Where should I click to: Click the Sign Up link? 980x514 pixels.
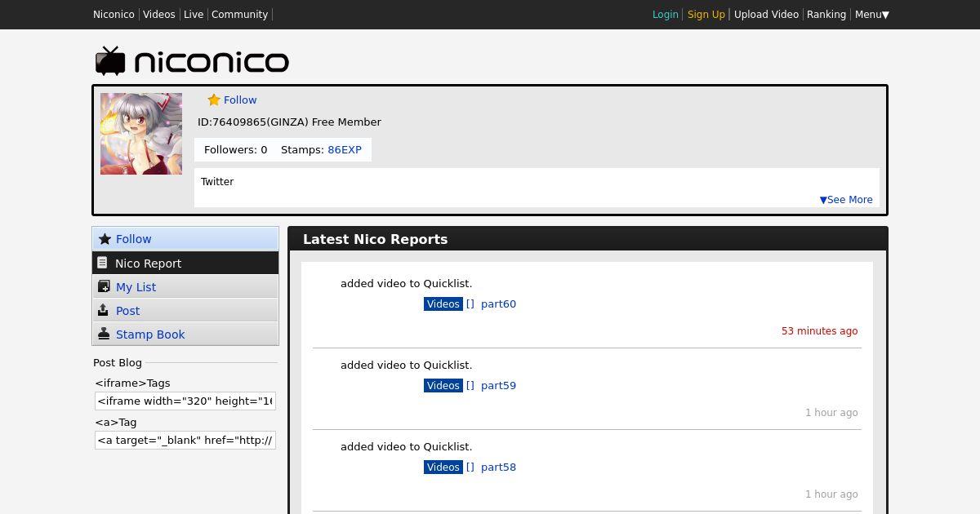click(x=706, y=15)
